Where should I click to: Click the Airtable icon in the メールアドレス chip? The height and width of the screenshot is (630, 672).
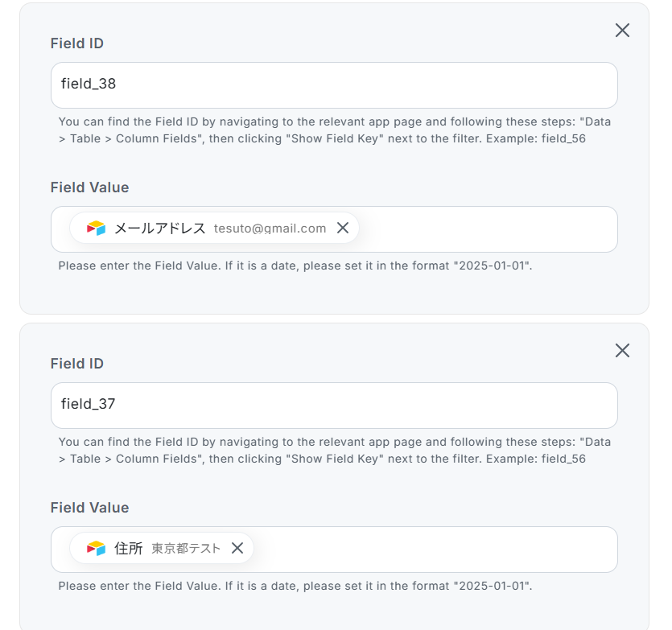click(97, 229)
